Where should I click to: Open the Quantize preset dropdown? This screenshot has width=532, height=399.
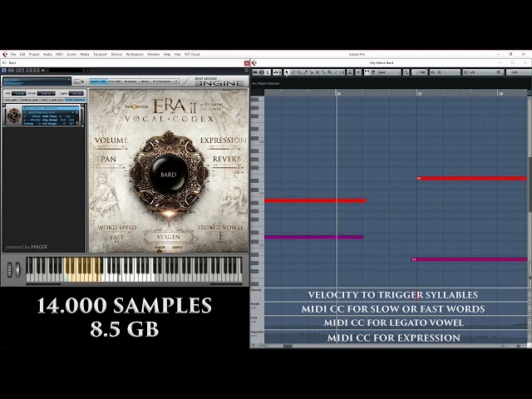pyautogui.click(x=485, y=72)
